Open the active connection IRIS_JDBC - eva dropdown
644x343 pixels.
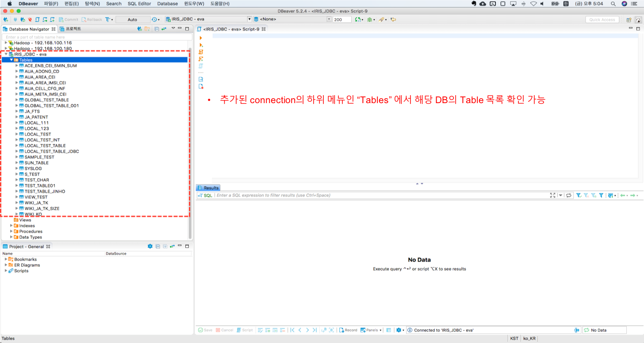(x=249, y=19)
